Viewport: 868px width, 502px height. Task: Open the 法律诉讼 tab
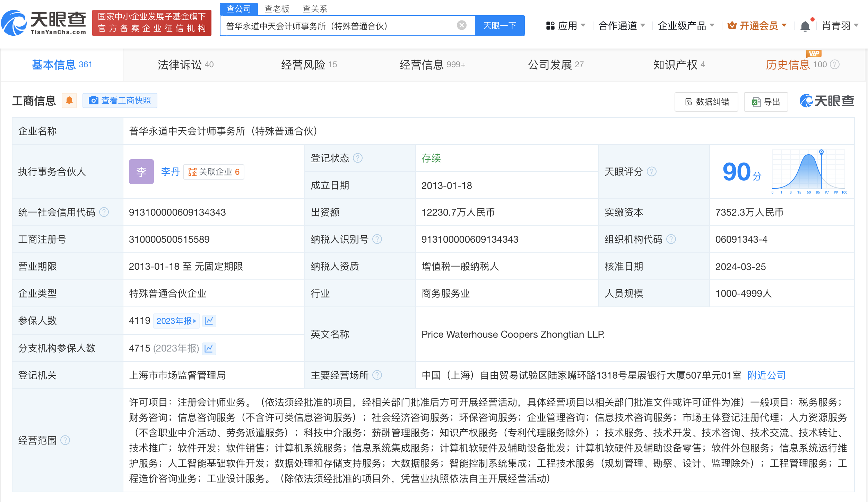click(x=180, y=64)
